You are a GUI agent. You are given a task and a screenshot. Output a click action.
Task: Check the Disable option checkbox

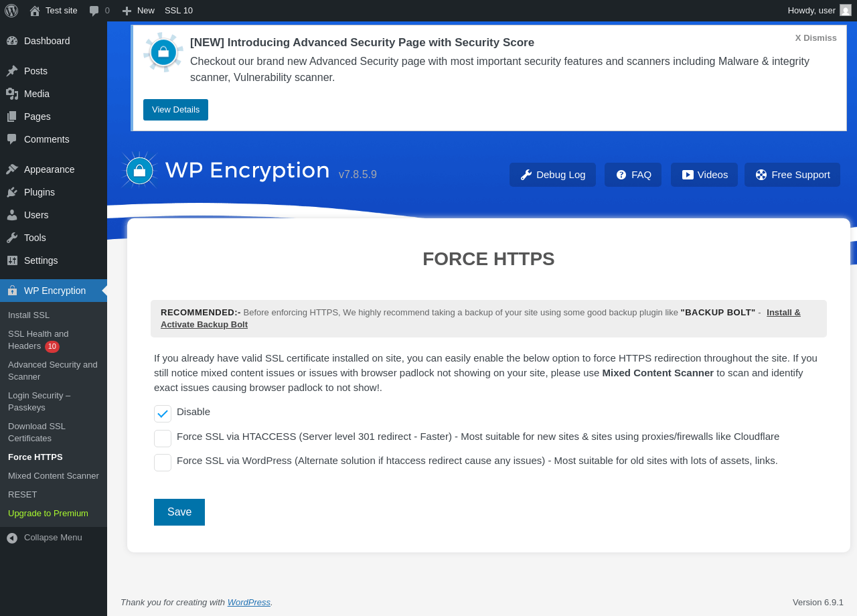pos(163,414)
